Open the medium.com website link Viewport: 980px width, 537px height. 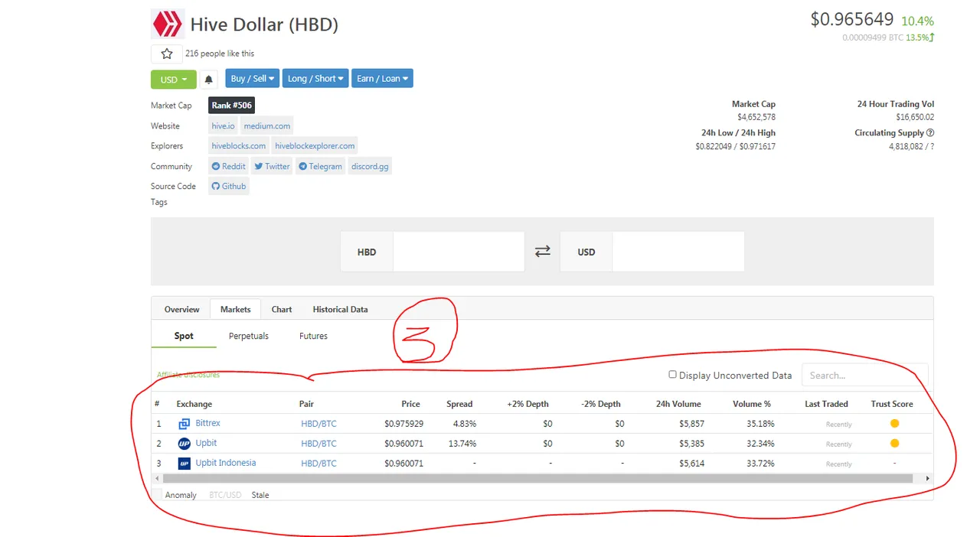click(267, 126)
